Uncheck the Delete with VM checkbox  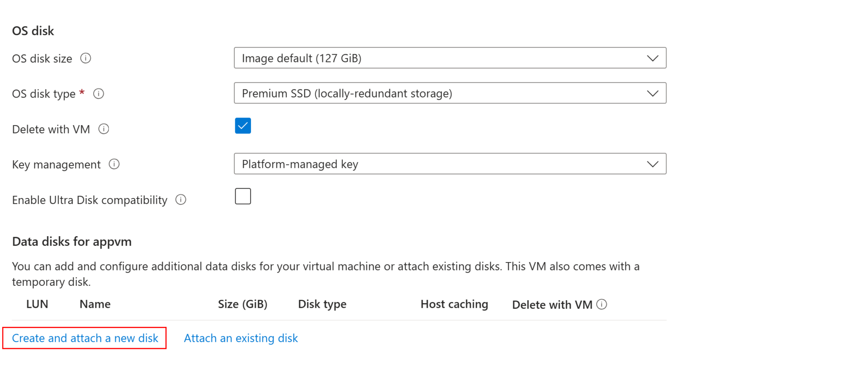[242, 126]
